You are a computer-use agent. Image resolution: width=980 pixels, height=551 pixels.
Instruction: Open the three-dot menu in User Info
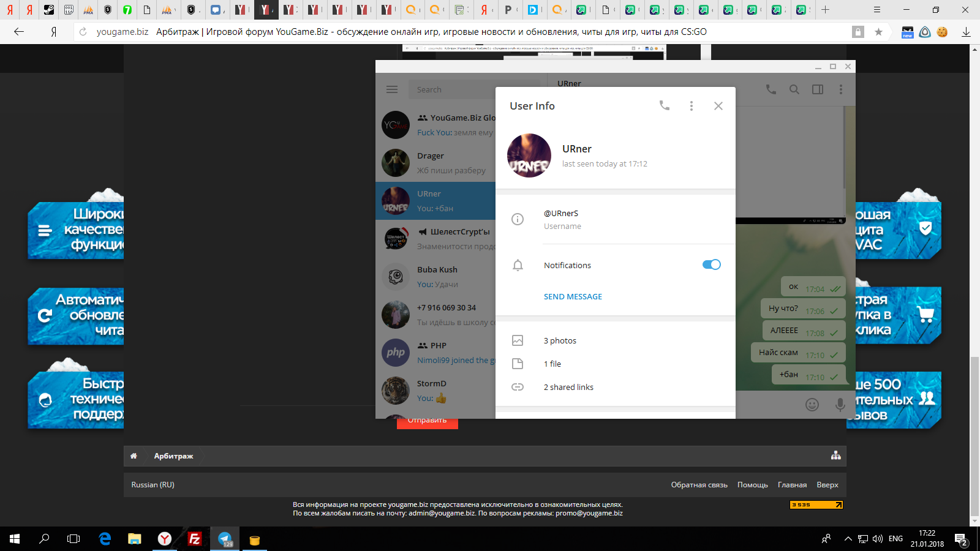692,106
